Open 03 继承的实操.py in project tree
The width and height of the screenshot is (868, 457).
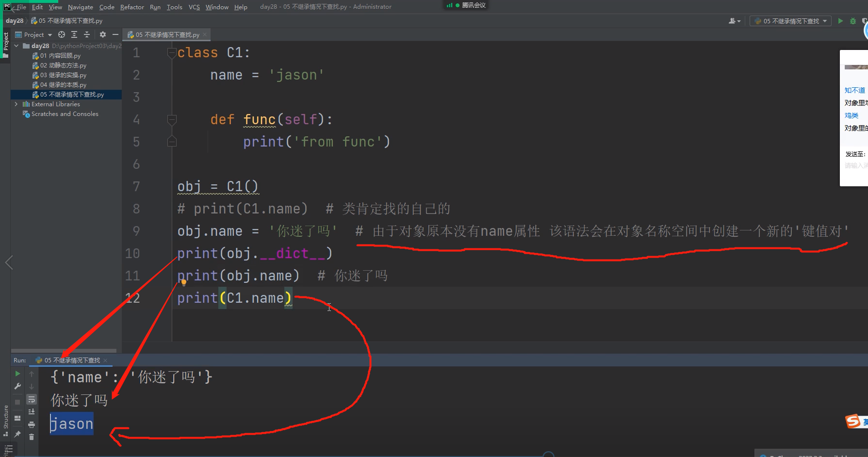pyautogui.click(x=64, y=75)
